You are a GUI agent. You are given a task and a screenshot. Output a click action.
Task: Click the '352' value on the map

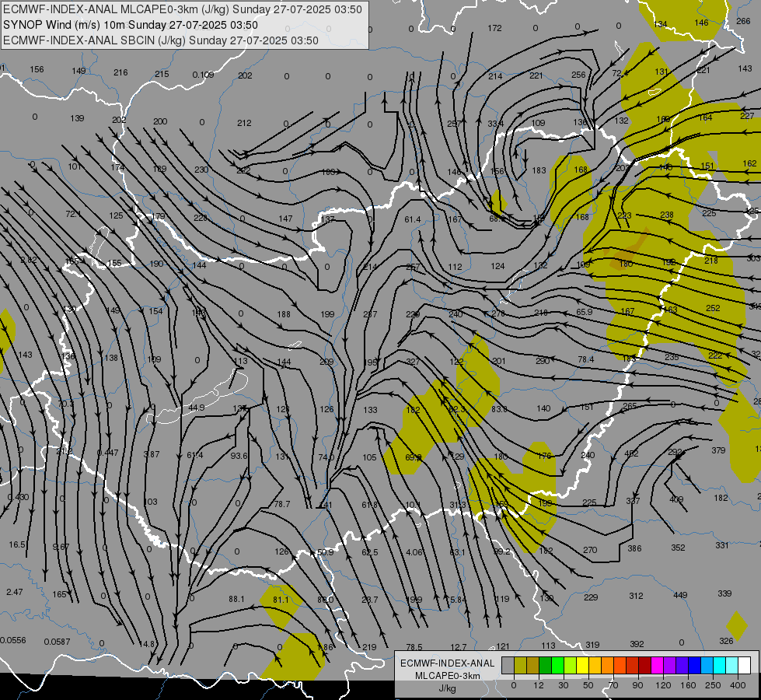tap(678, 548)
